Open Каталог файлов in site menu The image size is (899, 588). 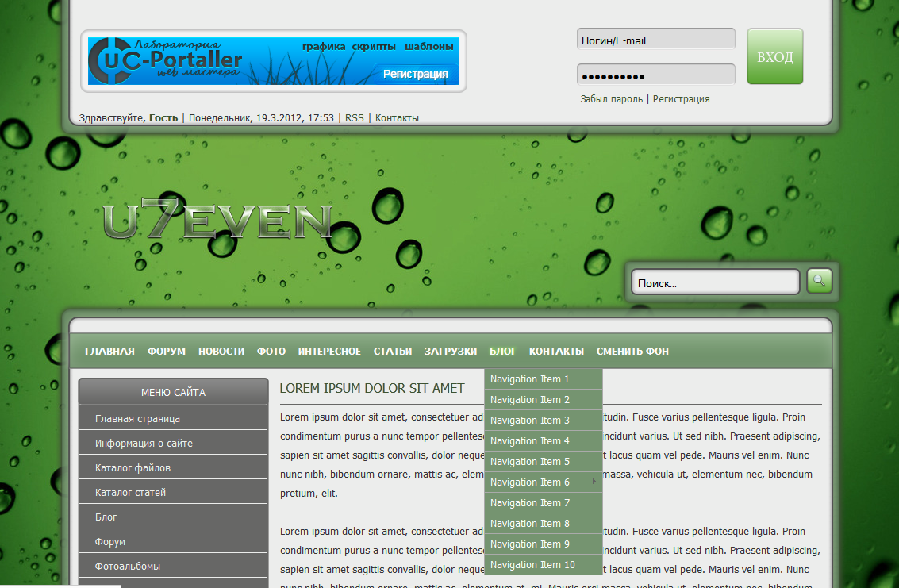click(x=133, y=468)
